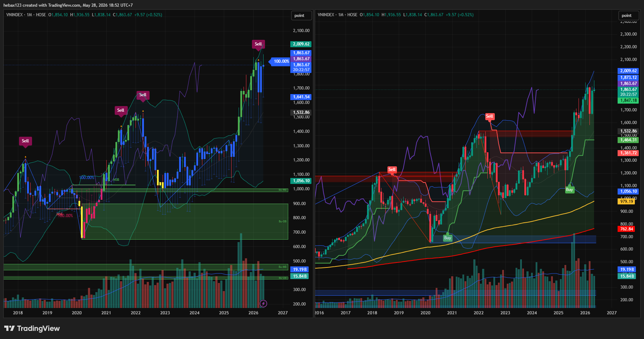Screen dimensions: 644x339
Task: Click the gray 1,532.86 label on right chart
Action: [x=628, y=131]
